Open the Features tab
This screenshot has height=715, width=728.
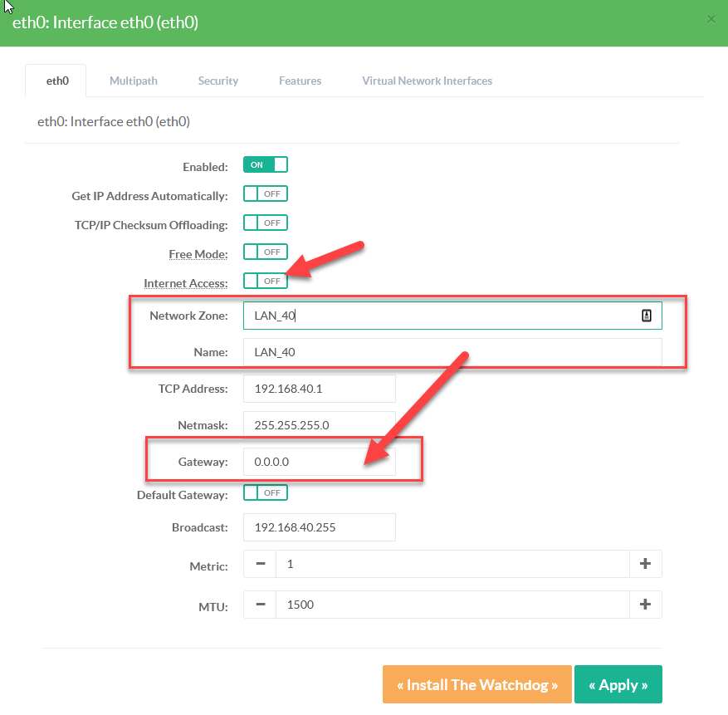tap(300, 81)
